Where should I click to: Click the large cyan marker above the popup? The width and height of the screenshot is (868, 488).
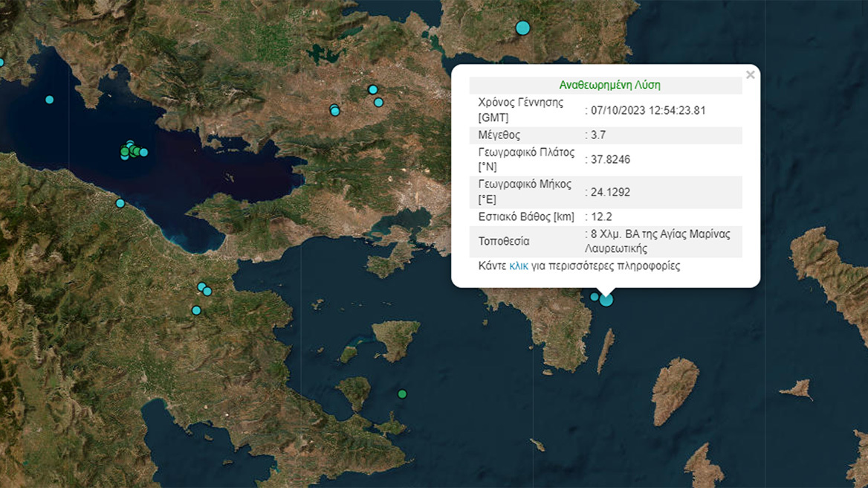pos(522,28)
